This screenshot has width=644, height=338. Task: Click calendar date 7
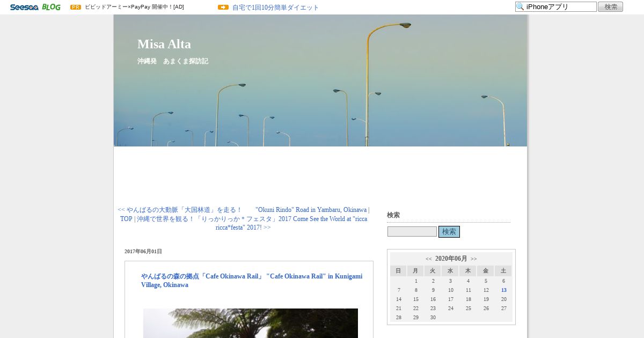pos(399,290)
